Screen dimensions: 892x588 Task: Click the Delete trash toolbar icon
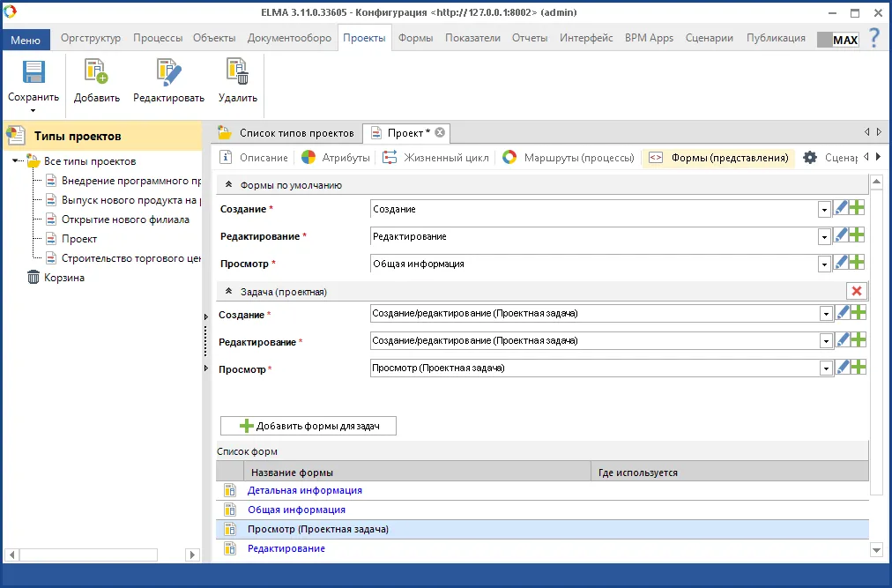237,72
